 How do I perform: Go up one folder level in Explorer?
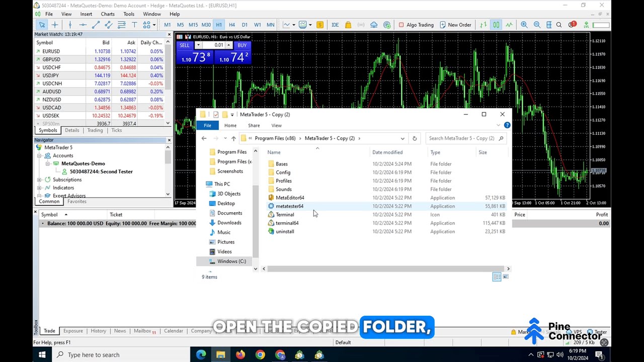pyautogui.click(x=233, y=138)
